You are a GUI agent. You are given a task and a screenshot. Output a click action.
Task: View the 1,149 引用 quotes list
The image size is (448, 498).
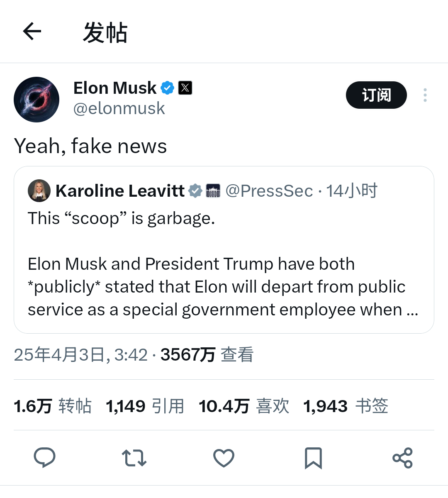(x=145, y=406)
